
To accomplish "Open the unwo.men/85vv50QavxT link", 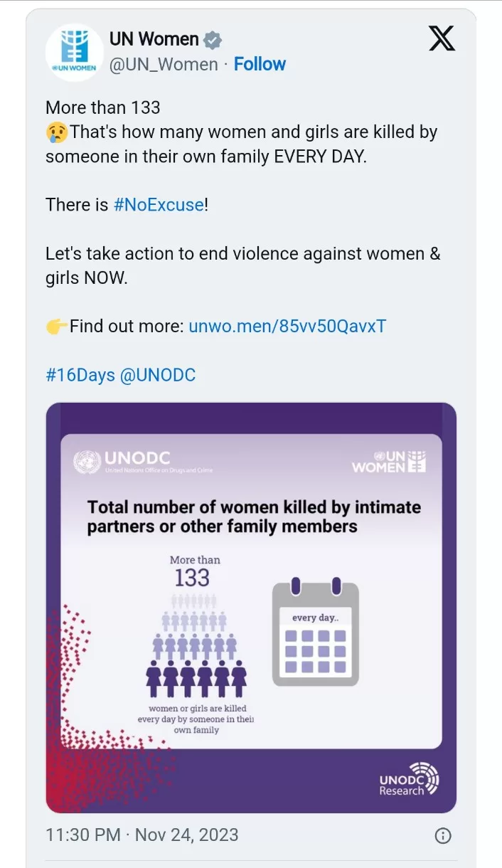I will coord(287,327).
